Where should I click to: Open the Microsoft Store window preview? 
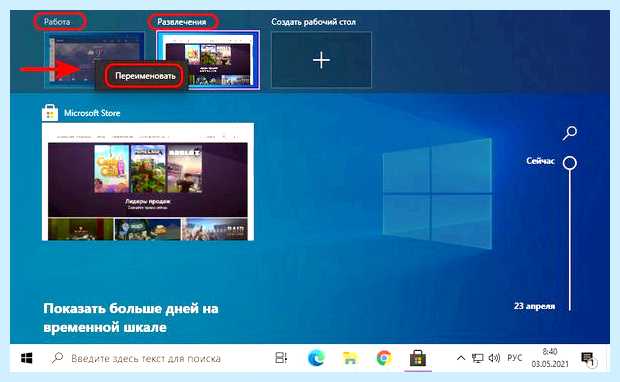(148, 182)
